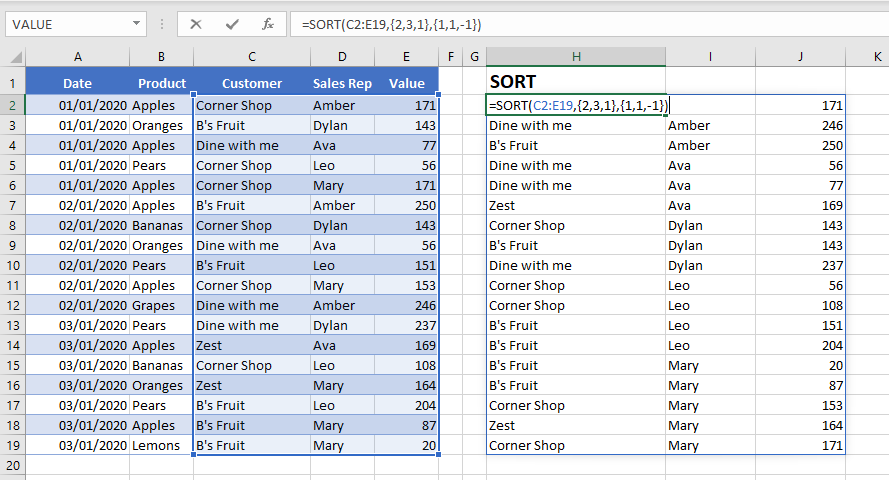Select column C header
This screenshot has height=480, width=889.
(x=252, y=57)
